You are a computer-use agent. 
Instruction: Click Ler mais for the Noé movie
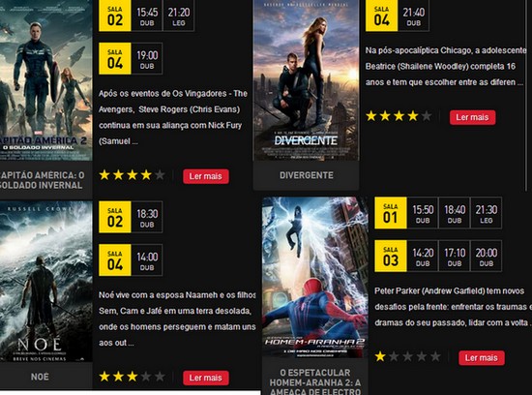206,378
